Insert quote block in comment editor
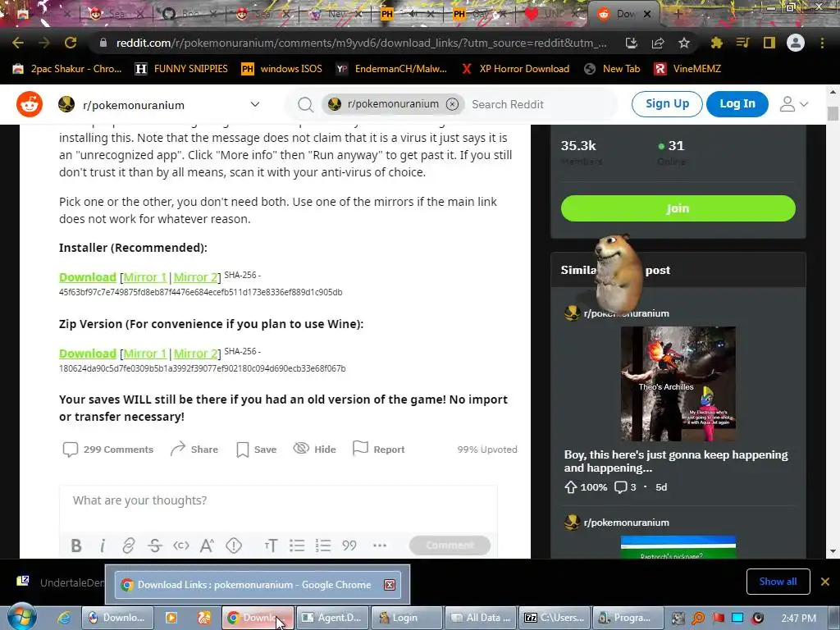 click(349, 546)
